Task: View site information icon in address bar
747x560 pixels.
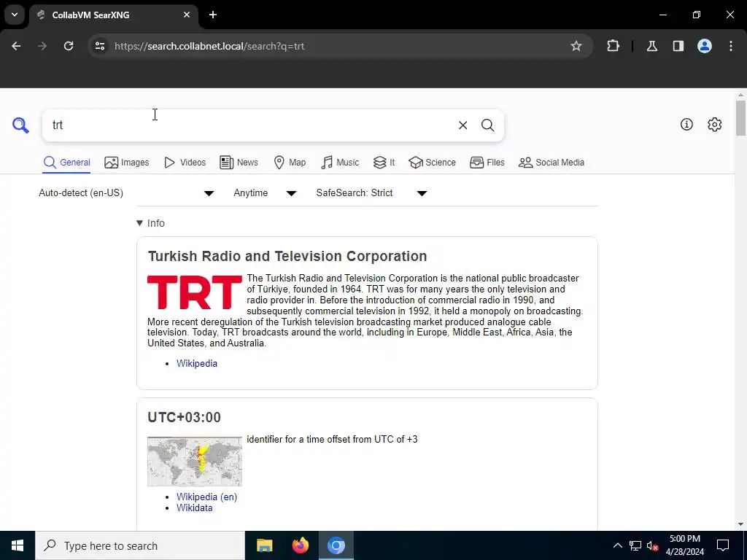Action: 99,46
